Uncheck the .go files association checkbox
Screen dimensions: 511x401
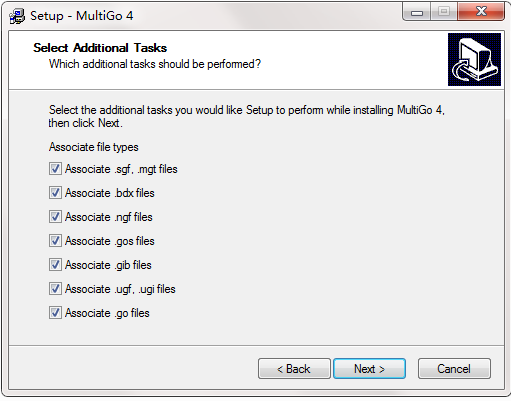pyautogui.click(x=55, y=313)
